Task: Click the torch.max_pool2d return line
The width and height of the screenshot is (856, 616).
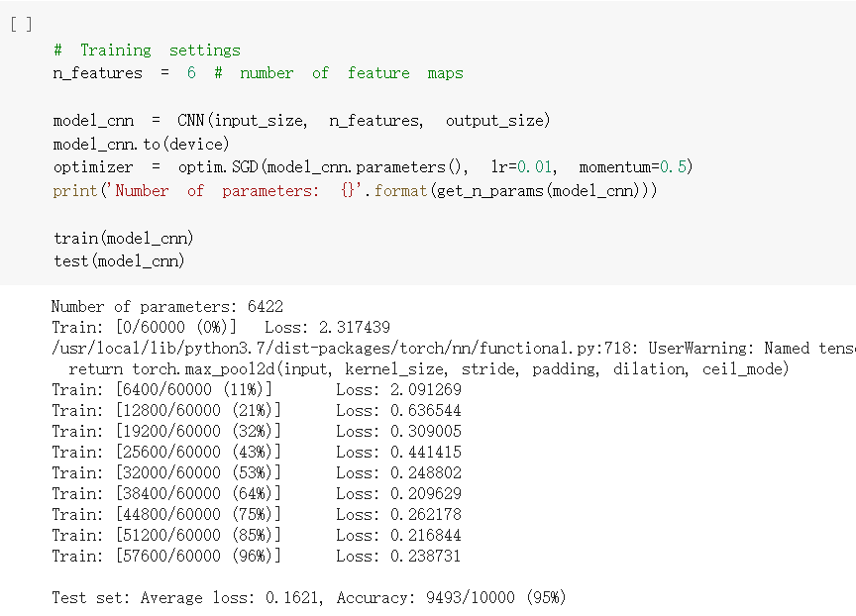Action: point(429,369)
